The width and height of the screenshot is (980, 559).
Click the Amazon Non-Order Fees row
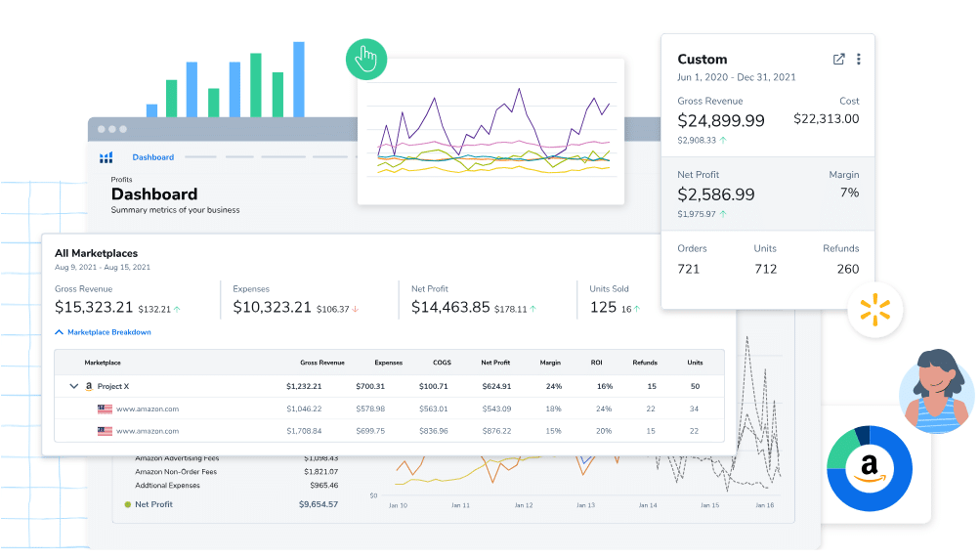point(236,472)
